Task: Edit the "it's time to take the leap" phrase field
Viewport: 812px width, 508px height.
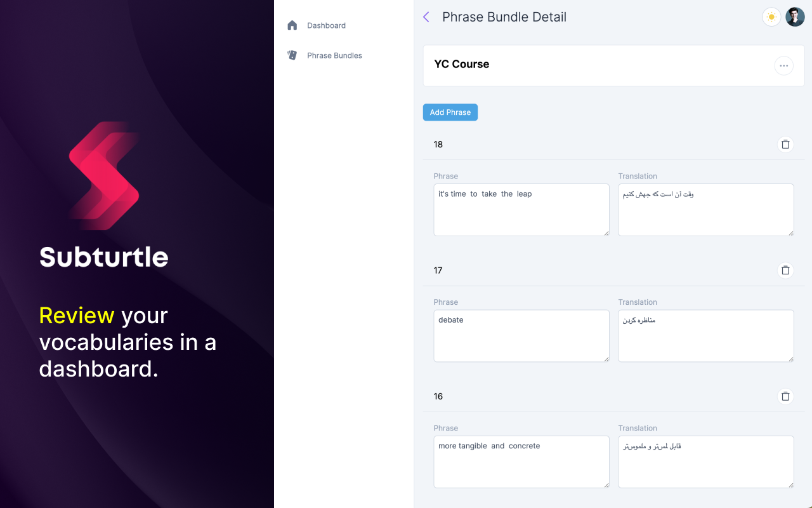Action: (521, 210)
